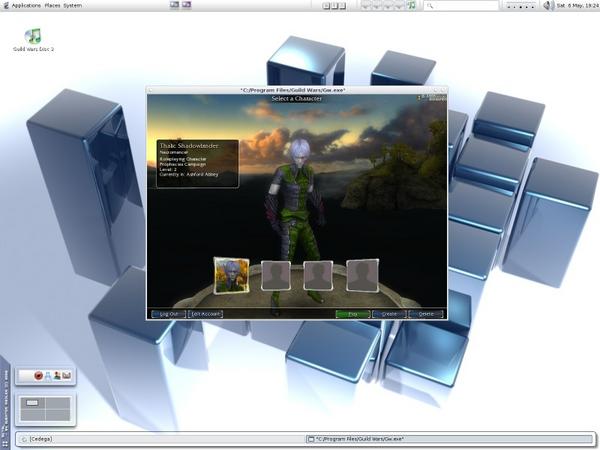This screenshot has height=450, width=600.
Task: Click the Log Out button
Action: pyautogui.click(x=169, y=314)
